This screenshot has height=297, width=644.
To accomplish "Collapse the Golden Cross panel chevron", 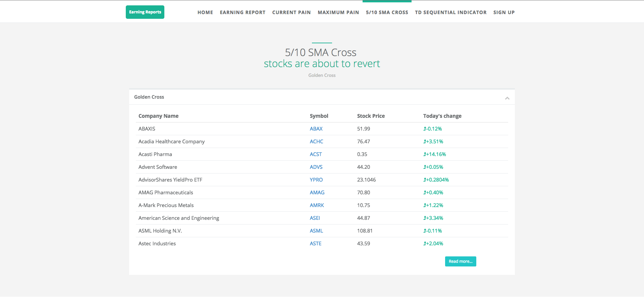I will click(x=507, y=98).
